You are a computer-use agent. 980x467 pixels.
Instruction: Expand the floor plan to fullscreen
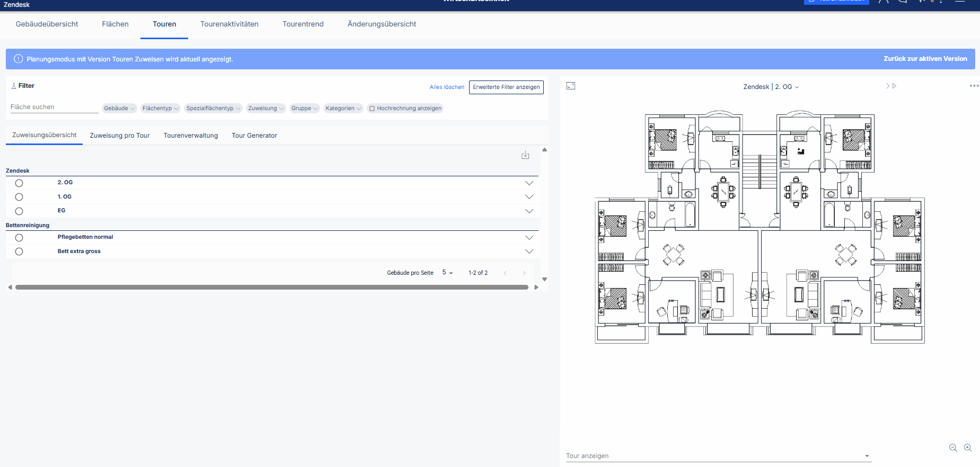tap(571, 86)
